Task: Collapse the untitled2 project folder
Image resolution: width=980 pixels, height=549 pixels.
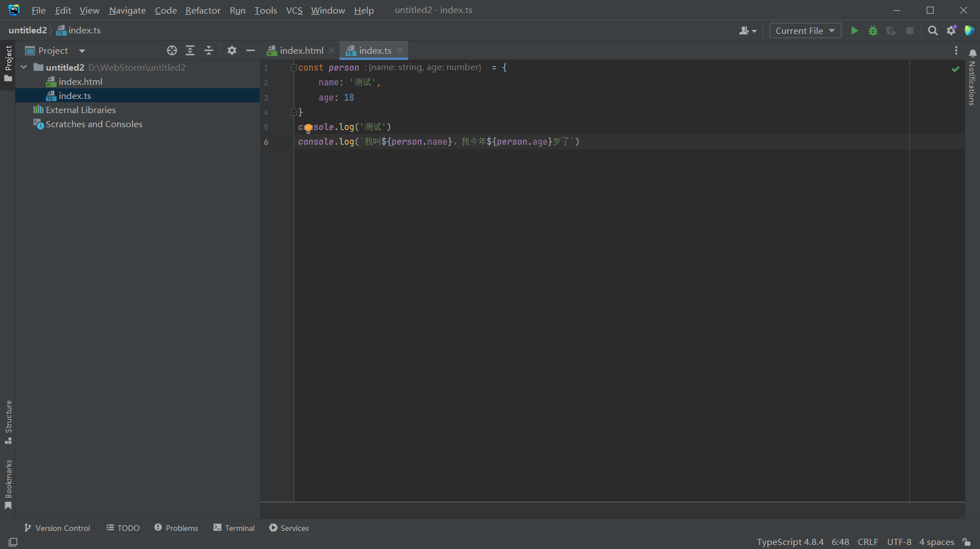Action: pyautogui.click(x=23, y=67)
